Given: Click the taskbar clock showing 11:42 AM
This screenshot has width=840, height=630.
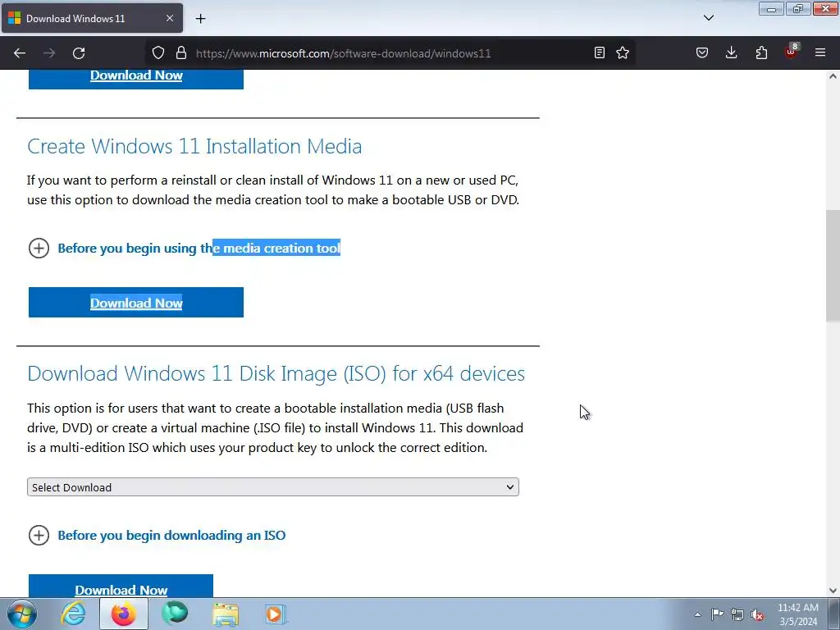Looking at the screenshot, I should pyautogui.click(x=797, y=614).
